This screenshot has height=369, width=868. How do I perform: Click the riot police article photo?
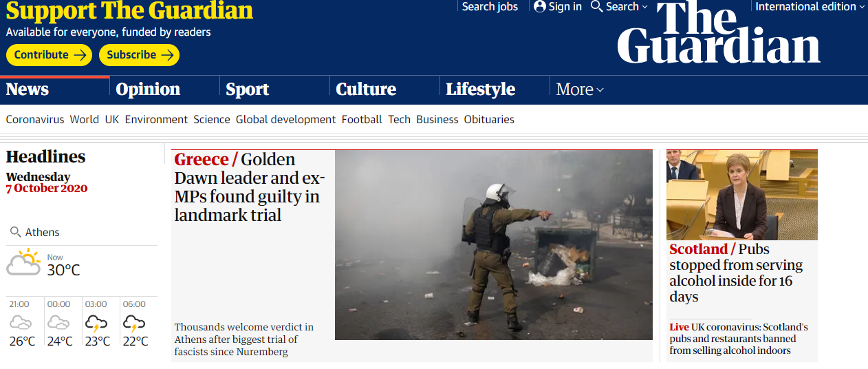coord(494,245)
